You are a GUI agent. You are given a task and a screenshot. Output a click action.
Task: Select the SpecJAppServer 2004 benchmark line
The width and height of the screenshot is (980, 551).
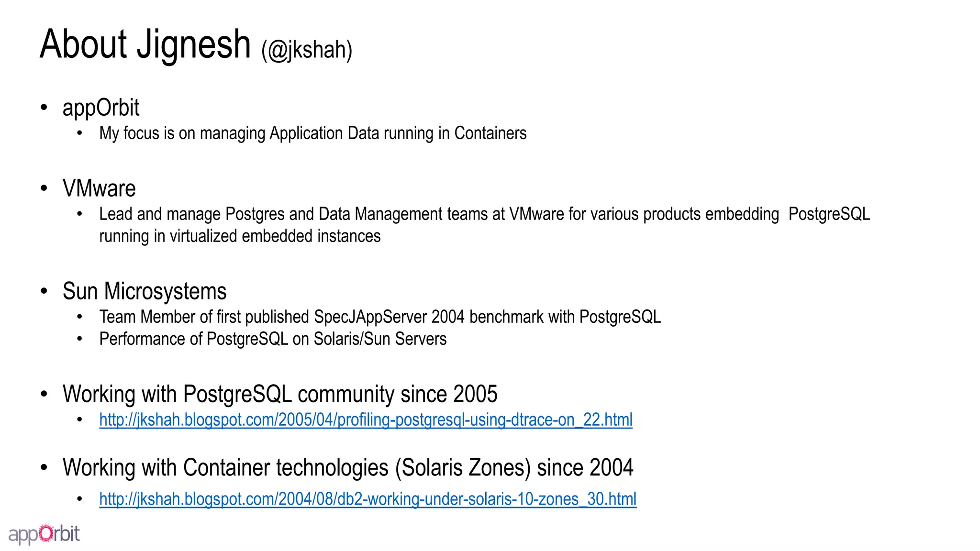point(380,317)
